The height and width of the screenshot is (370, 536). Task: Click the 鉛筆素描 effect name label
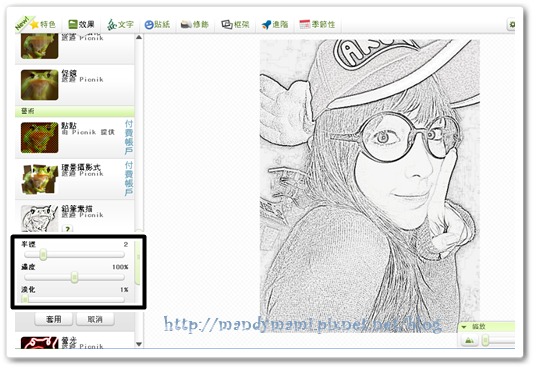click(77, 209)
